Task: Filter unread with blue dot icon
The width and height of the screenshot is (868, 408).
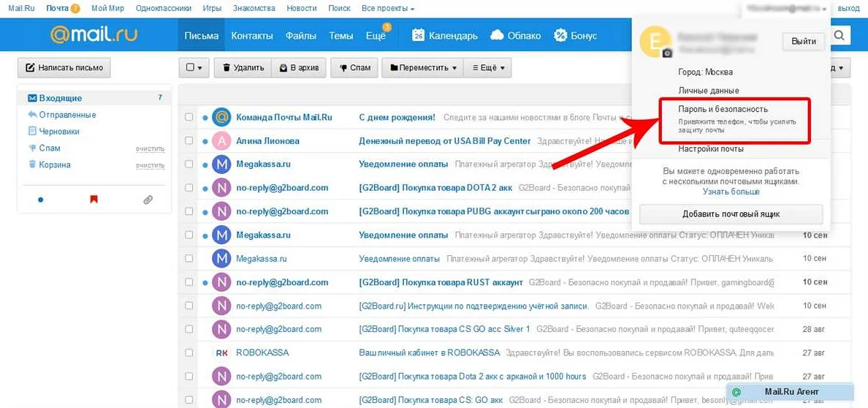Action: coord(40,199)
